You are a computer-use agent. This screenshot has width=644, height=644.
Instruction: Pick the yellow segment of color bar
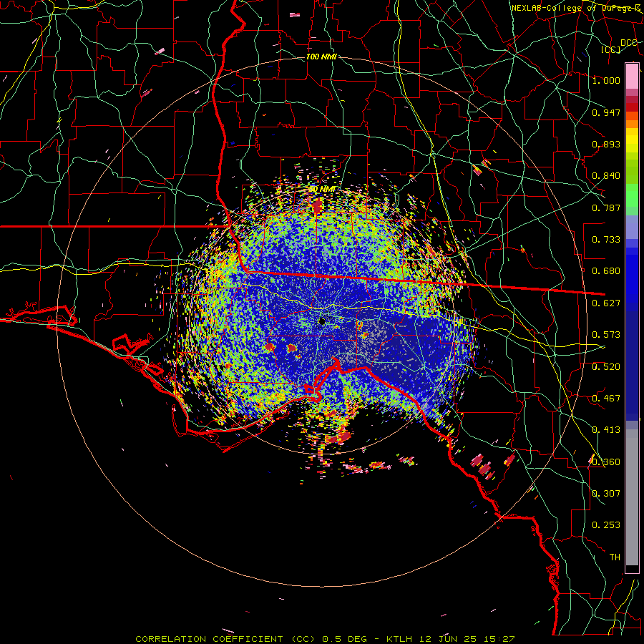tap(632, 141)
